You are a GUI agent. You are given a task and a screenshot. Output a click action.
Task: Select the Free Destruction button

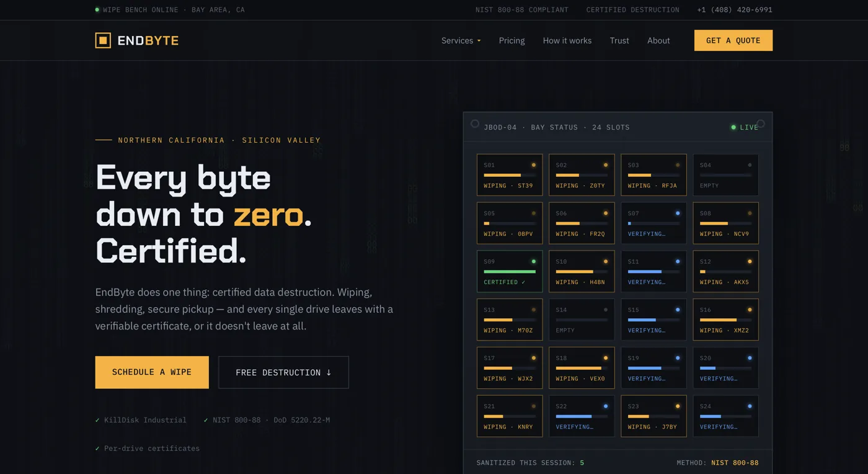coord(283,372)
